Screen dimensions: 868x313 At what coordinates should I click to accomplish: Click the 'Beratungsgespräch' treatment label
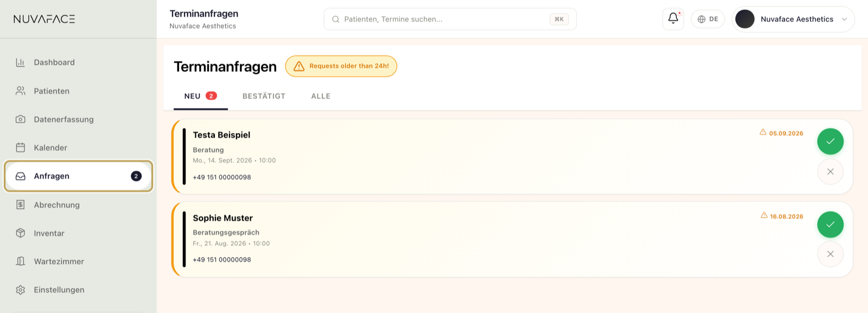(x=226, y=233)
